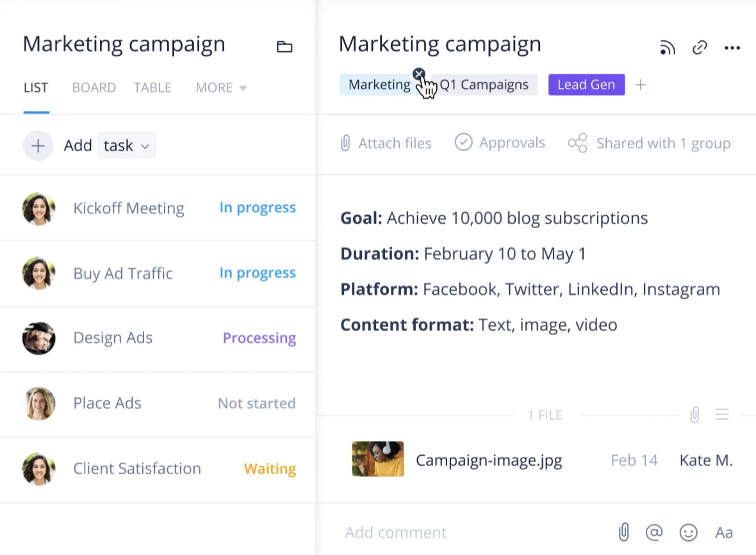Add a new tag with plus icon
The width and height of the screenshot is (756, 555).
tap(640, 85)
